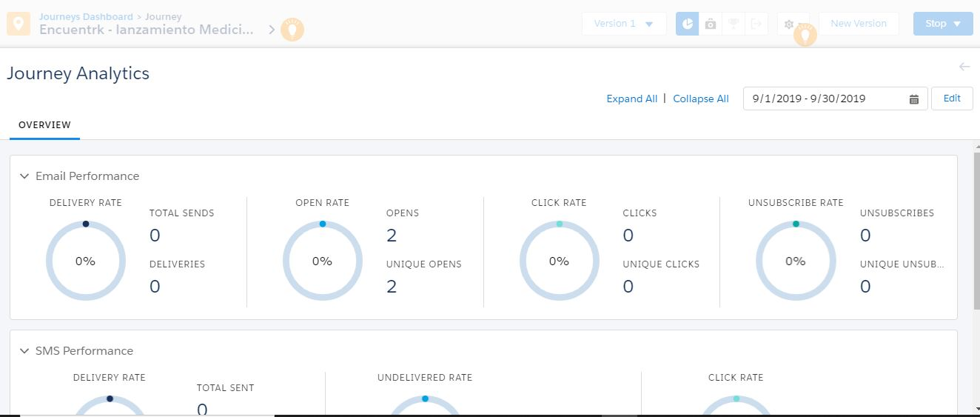Click the Edit date range button
This screenshot has width=980, height=417.
(952, 99)
